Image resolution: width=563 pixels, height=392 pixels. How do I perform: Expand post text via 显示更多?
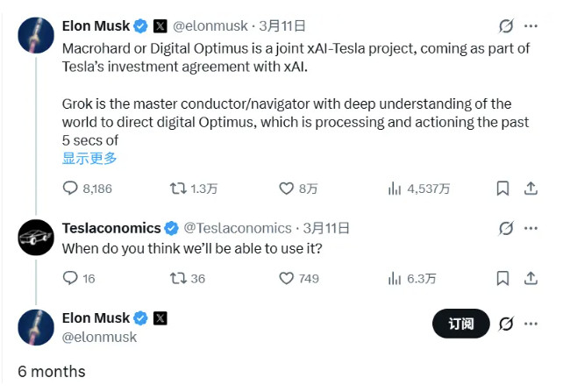[x=89, y=158]
